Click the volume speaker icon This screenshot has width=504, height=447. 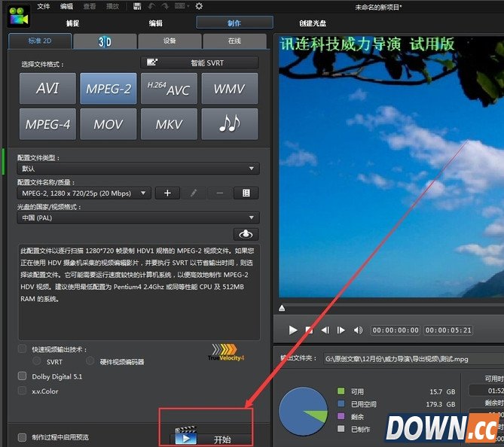pos(358,330)
